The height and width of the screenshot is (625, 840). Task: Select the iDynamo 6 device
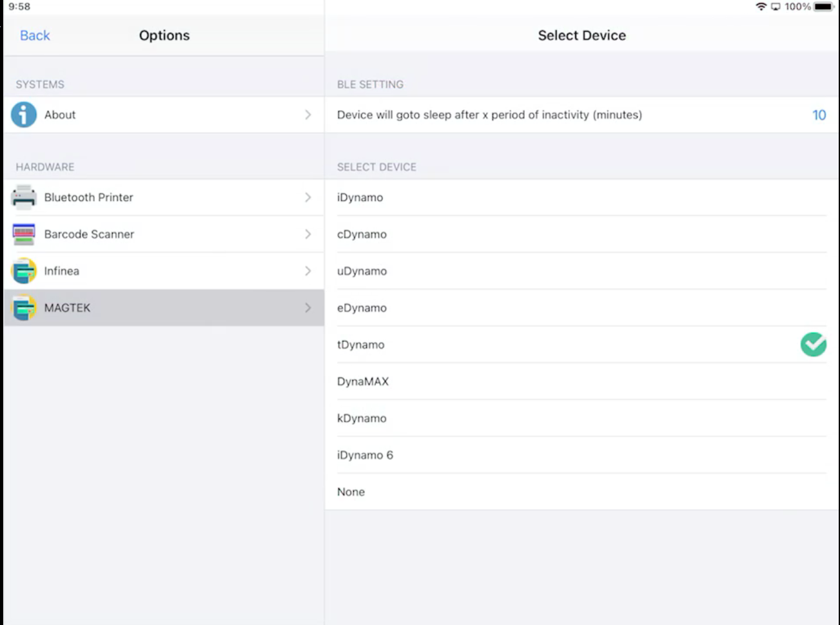point(581,454)
